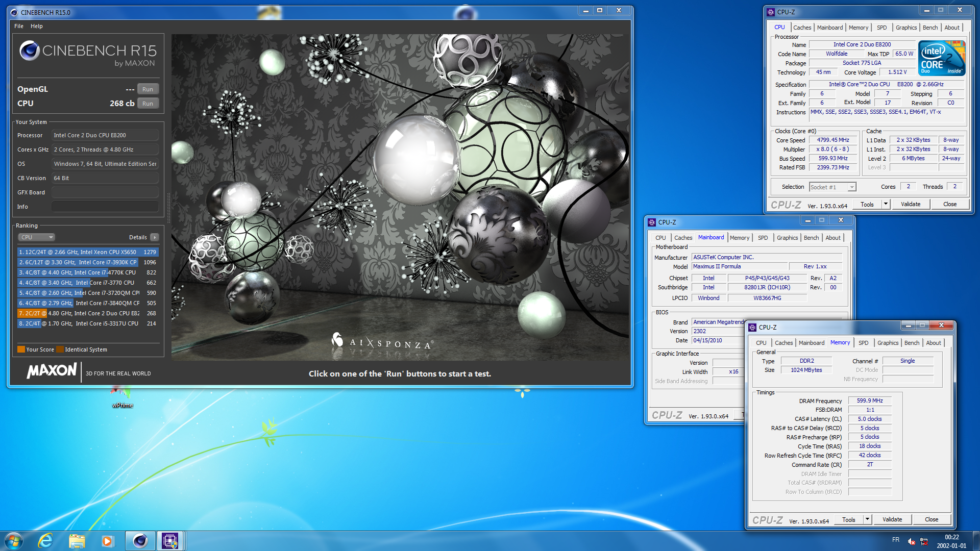Select the Xeon X5650 ranking row

[88, 252]
